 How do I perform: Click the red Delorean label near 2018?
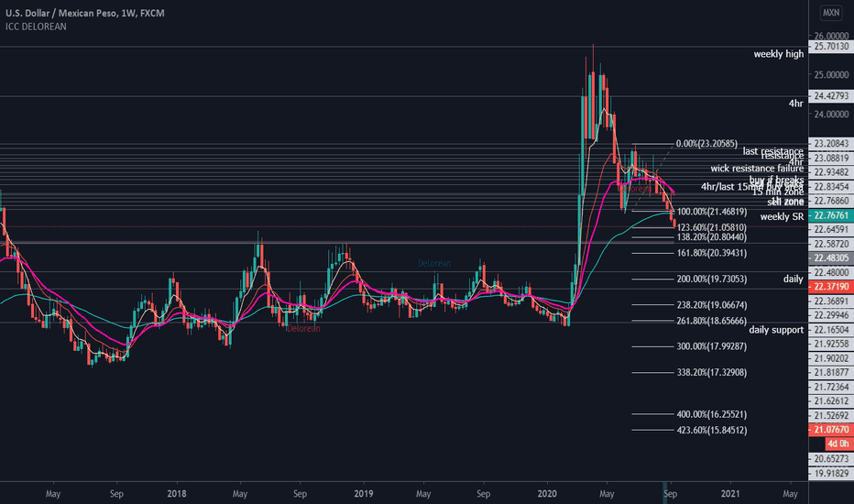tap(303, 329)
